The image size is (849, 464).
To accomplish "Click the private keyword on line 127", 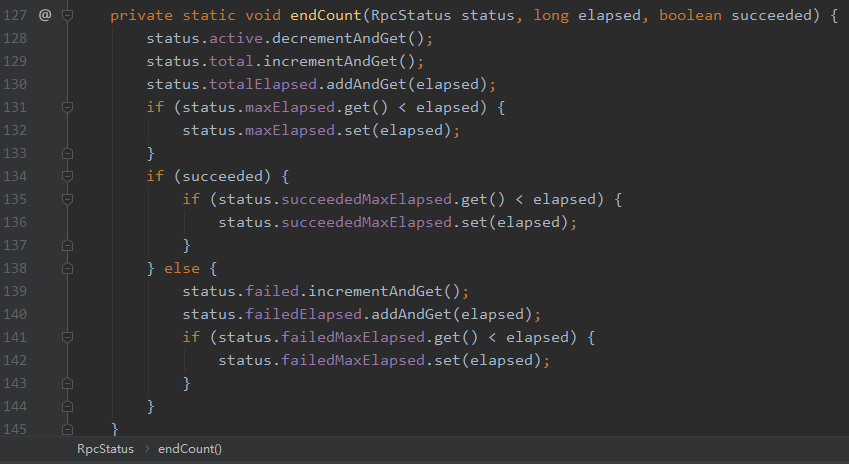I will pos(141,15).
